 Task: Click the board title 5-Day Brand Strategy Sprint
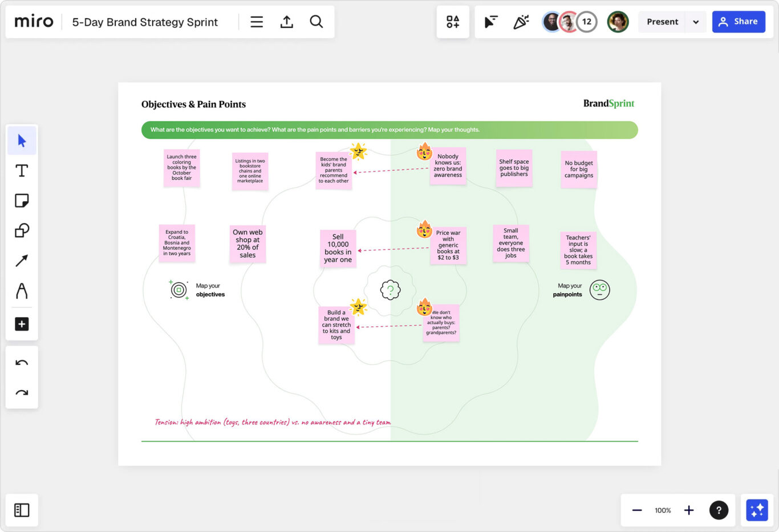coord(145,22)
